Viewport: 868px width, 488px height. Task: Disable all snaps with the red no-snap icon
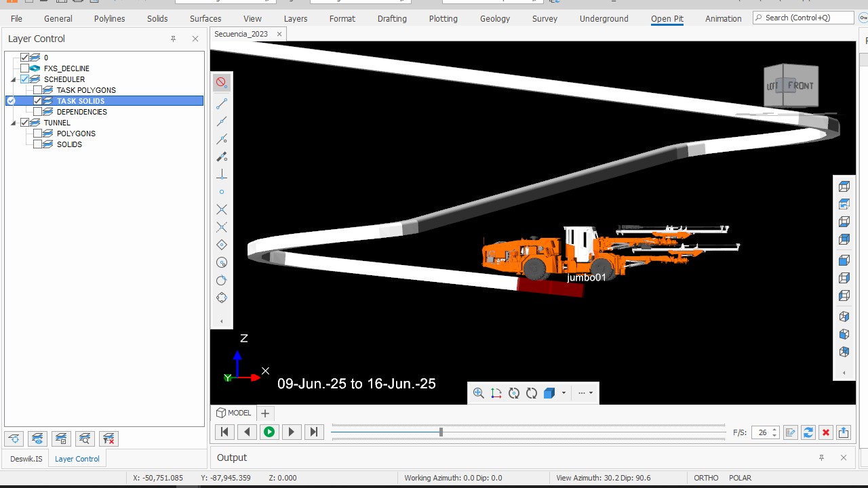click(x=221, y=82)
